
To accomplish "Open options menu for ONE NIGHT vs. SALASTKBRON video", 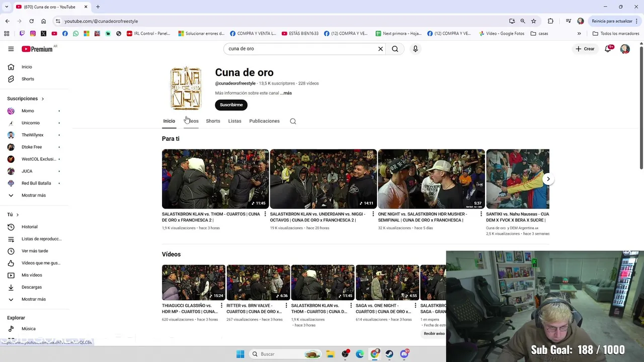I will [481, 214].
